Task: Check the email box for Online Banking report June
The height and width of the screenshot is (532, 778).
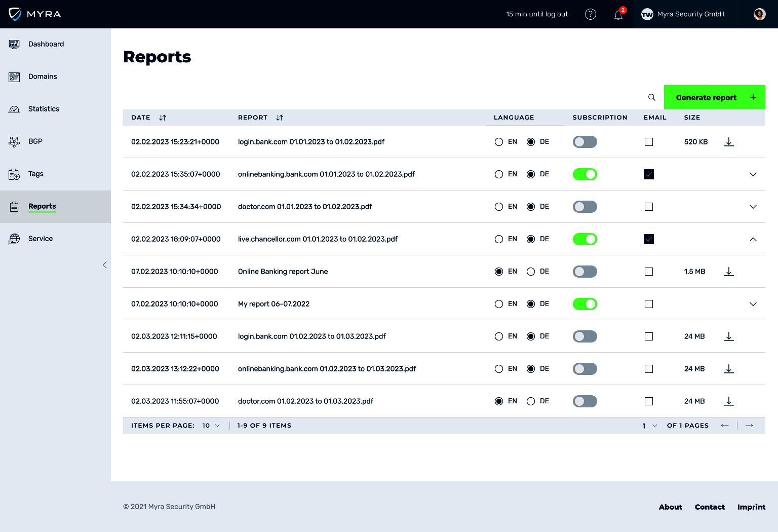Action: click(x=649, y=272)
